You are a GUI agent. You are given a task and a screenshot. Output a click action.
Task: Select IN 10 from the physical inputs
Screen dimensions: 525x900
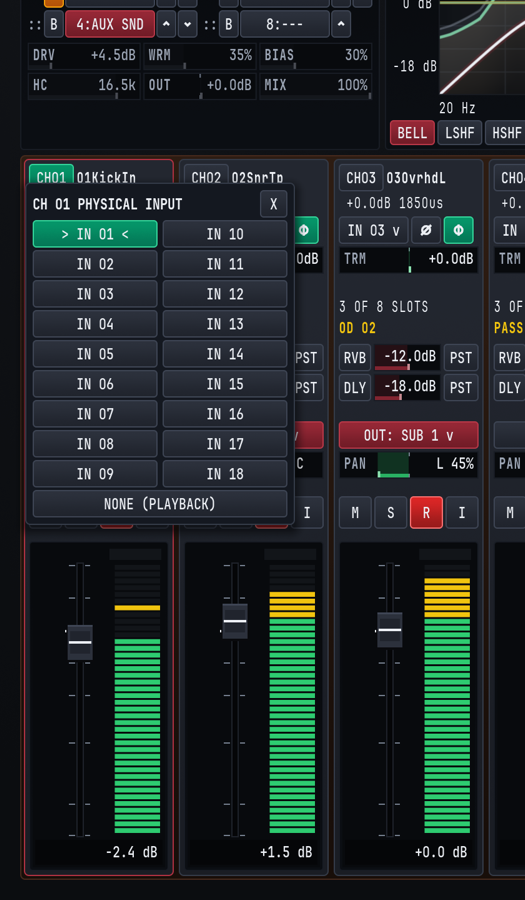(x=225, y=234)
